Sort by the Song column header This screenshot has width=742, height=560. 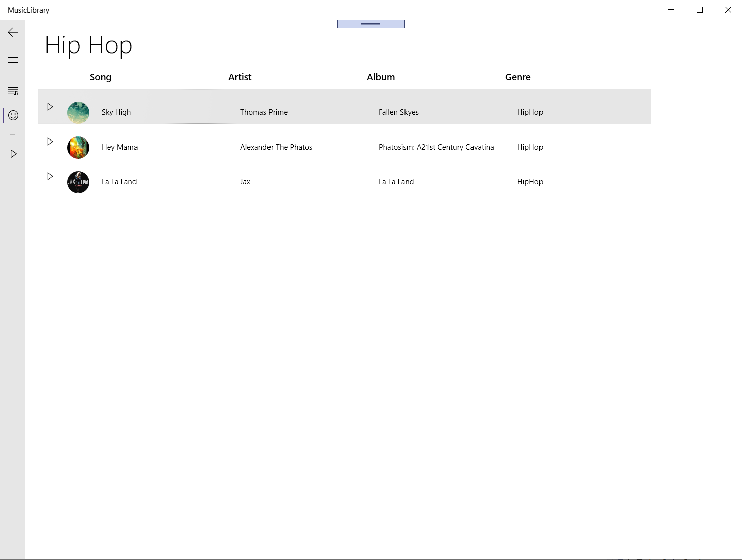pyautogui.click(x=100, y=77)
